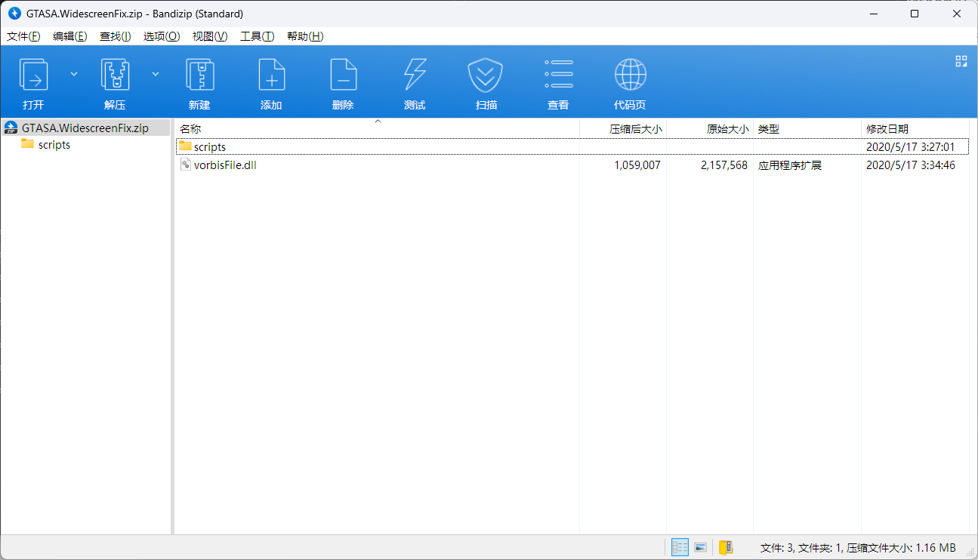
Task: Open the Options (选项) menu
Action: pos(162,36)
